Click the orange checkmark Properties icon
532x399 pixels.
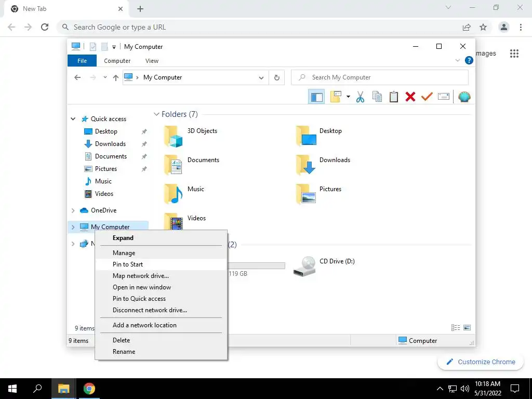coord(427,97)
